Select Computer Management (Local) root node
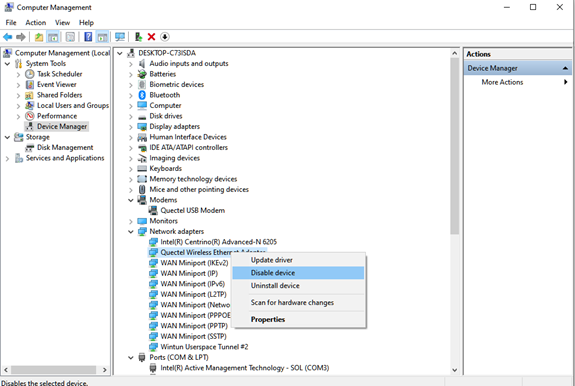The height and width of the screenshot is (386, 575). (x=62, y=53)
